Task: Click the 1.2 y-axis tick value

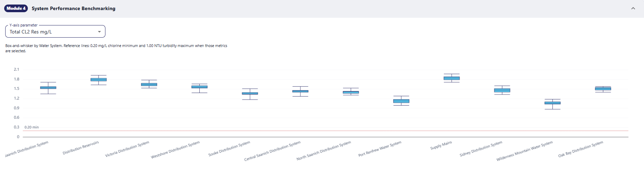Action: pyautogui.click(x=16, y=98)
